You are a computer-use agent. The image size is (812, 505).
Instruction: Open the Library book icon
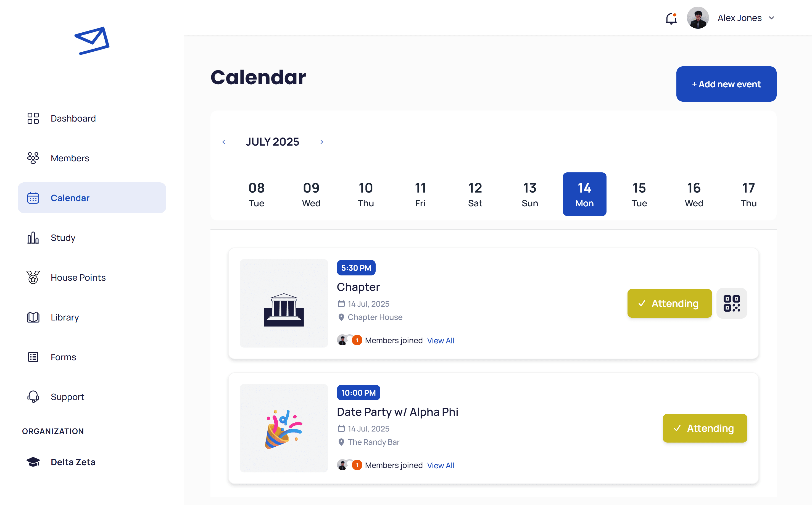coord(33,317)
